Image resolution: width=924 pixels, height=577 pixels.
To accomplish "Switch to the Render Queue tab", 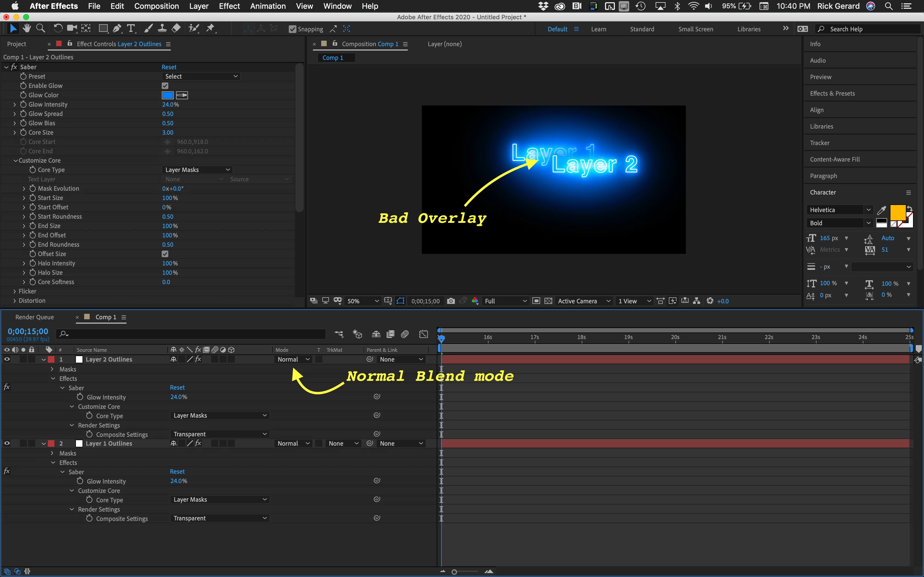I will 35,317.
